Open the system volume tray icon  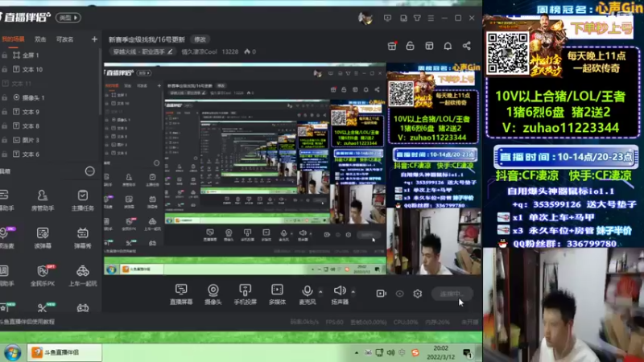coord(390,352)
